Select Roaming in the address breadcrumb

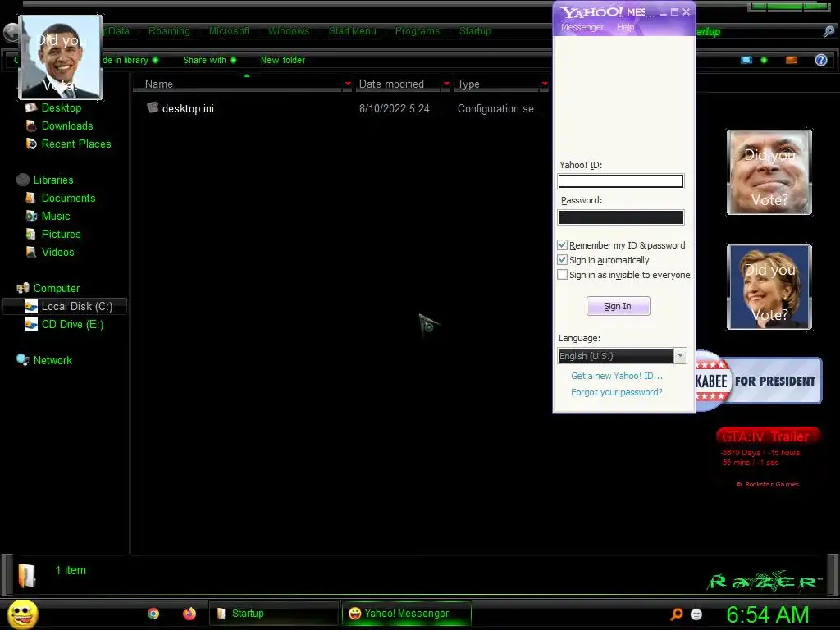(x=169, y=31)
